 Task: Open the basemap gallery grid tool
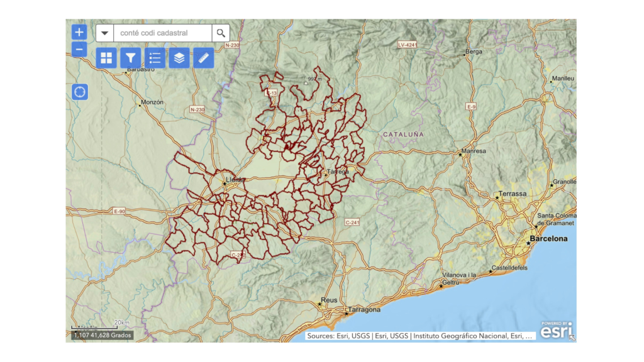[106, 58]
